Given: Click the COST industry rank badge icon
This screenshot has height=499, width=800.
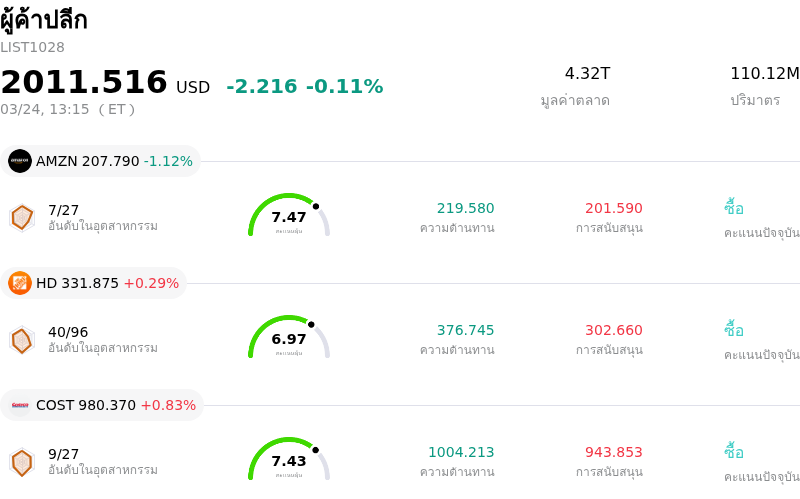Looking at the screenshot, I should 22,462.
